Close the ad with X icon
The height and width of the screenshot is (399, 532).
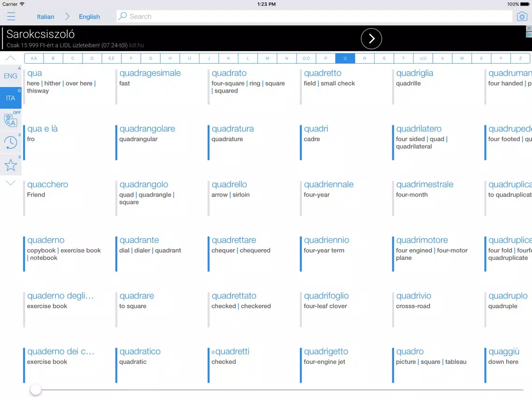(529, 29)
